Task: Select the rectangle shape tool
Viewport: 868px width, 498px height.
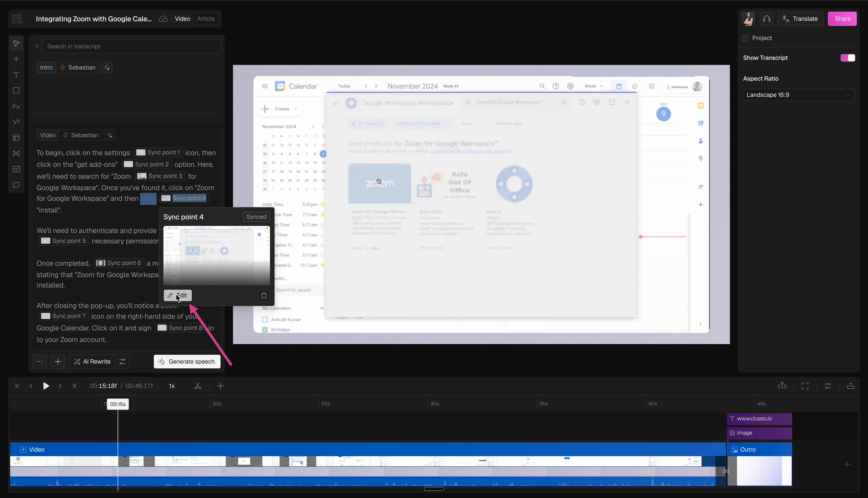Action: pyautogui.click(x=16, y=91)
